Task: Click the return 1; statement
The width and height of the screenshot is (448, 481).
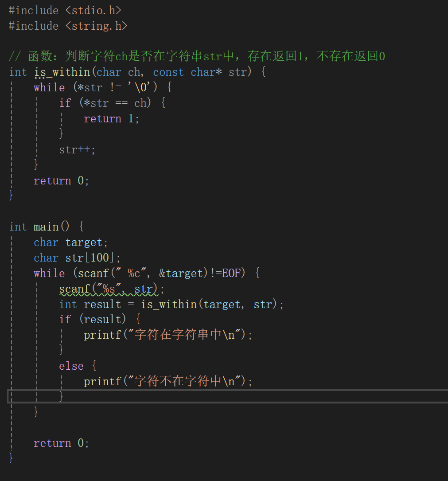Action: tap(112, 119)
